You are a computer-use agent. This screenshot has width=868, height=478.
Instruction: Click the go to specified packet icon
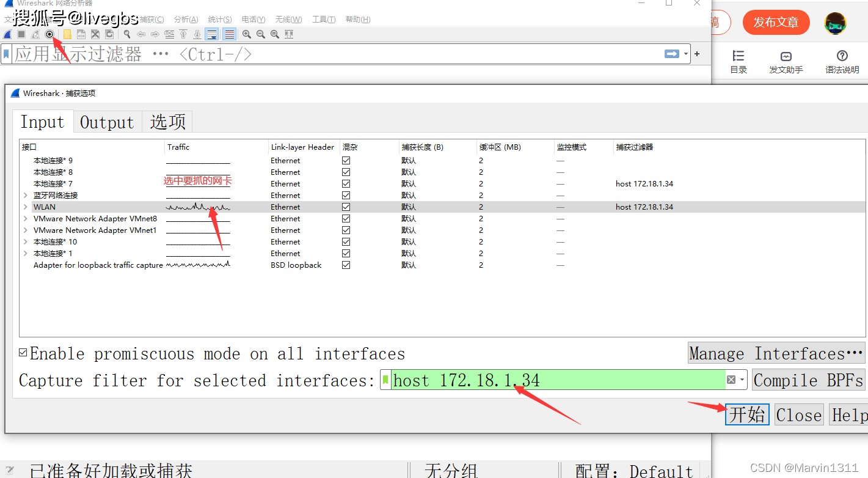coord(169,34)
